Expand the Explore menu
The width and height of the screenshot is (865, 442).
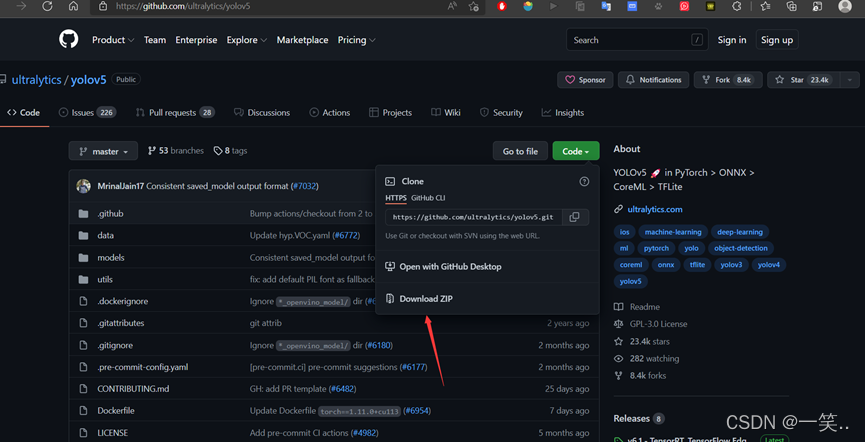pyautogui.click(x=247, y=40)
